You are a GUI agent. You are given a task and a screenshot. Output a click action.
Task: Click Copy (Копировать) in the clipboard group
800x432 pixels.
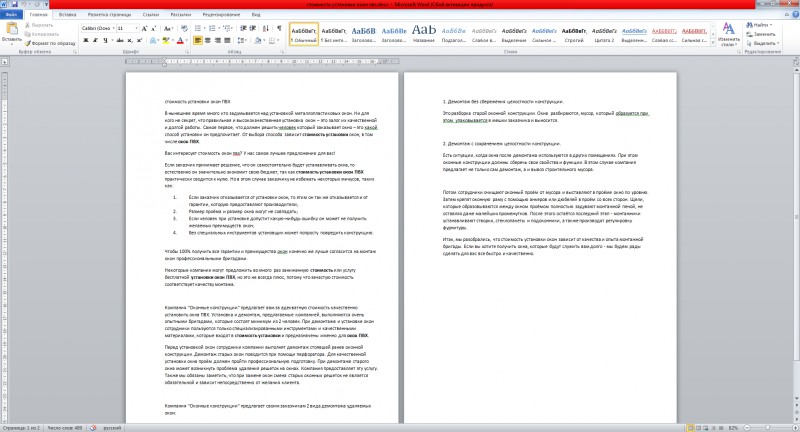42,34
